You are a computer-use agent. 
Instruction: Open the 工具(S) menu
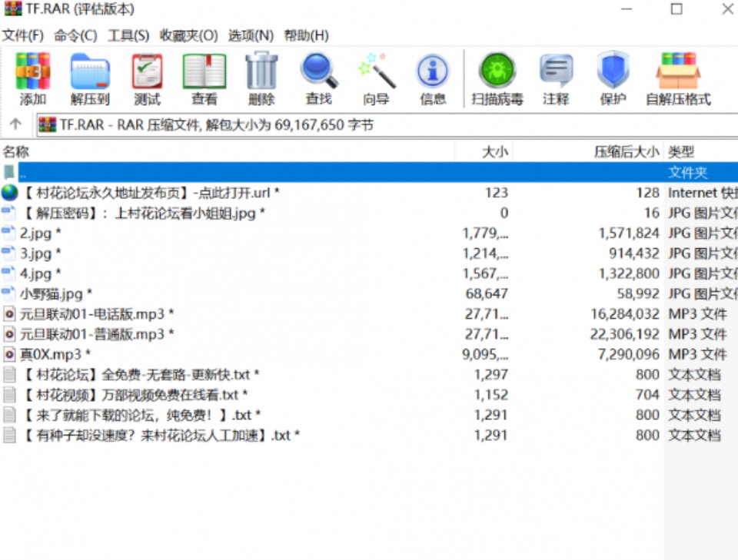(128, 35)
